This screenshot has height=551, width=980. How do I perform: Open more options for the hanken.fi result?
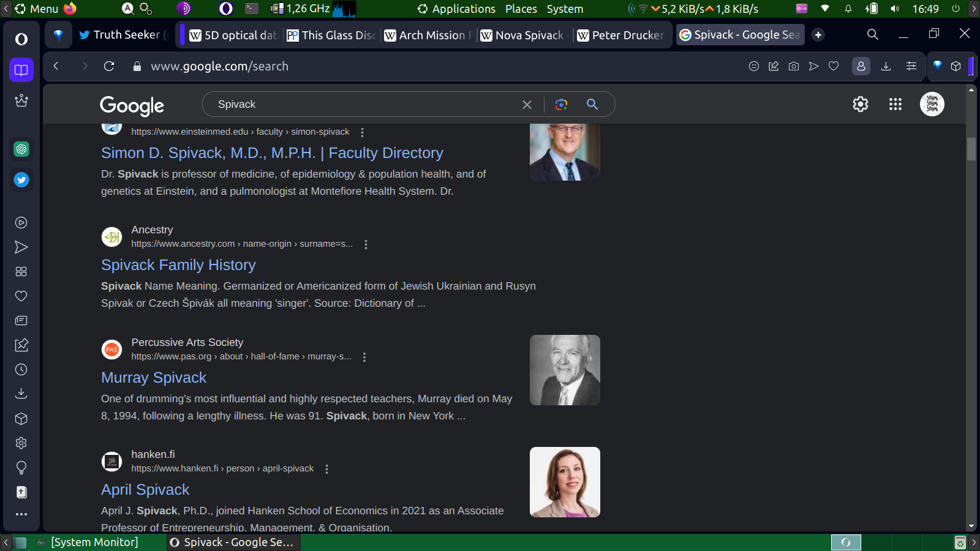tap(327, 469)
